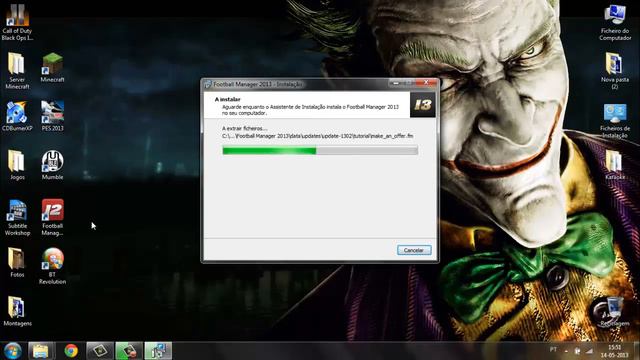The width and height of the screenshot is (640, 360).
Task: Open the taskbar clock and date
Action: tap(614, 351)
